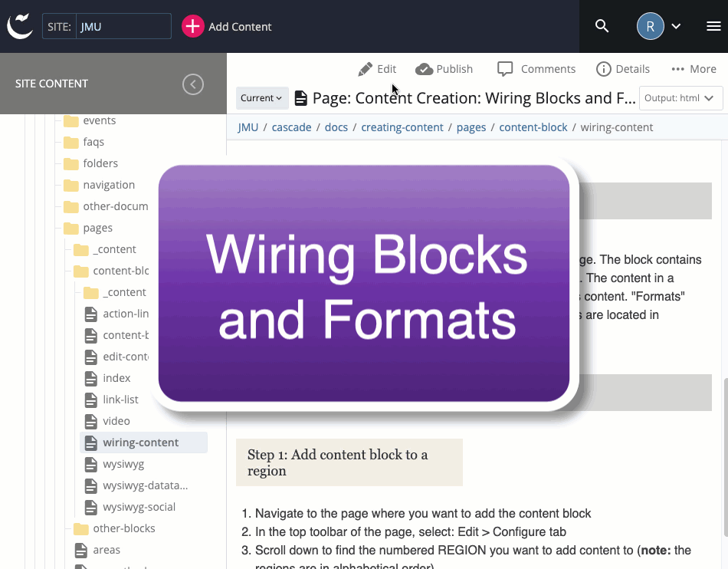This screenshot has height=569, width=728.
Task: Click the Wiring Blocks and Formats banner
Action: coord(364,283)
